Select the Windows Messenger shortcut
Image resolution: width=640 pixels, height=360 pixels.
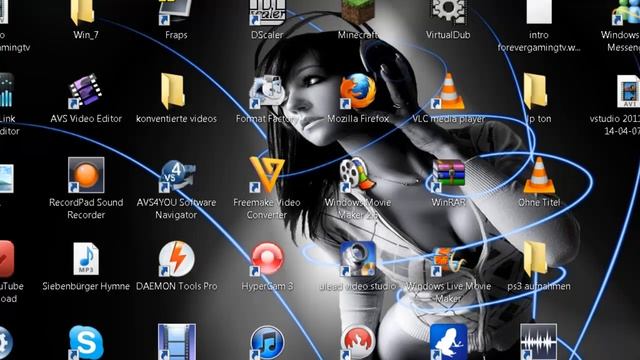(x=626, y=12)
